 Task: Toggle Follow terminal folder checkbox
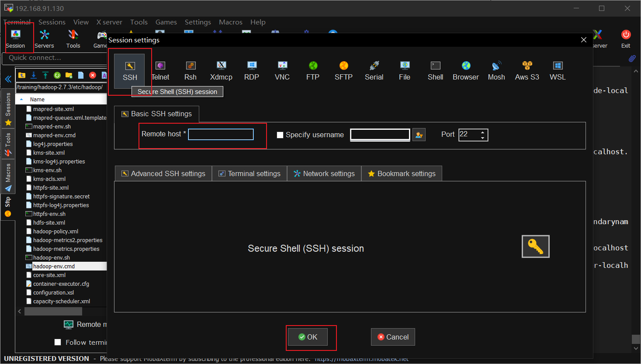coord(58,342)
